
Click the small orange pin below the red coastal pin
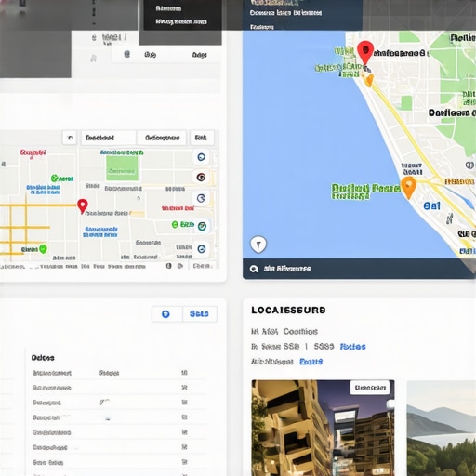[x=369, y=81]
